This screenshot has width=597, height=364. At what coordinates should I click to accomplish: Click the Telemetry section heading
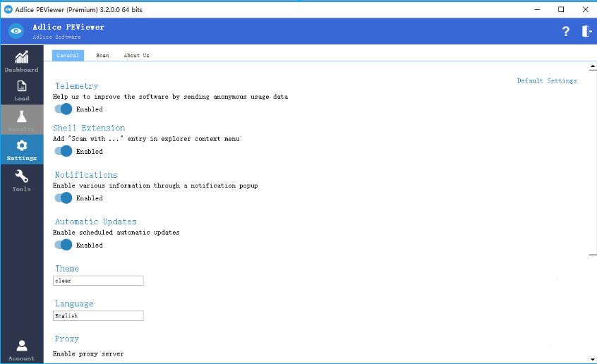pyautogui.click(x=76, y=86)
